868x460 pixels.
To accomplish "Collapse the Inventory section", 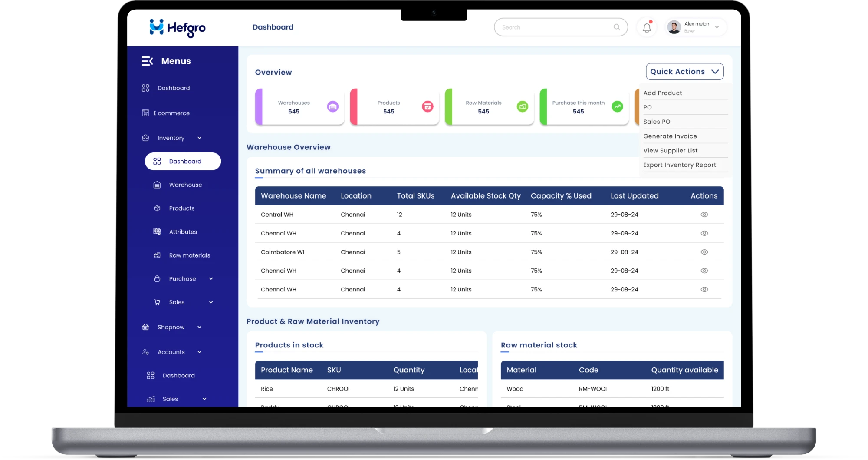I will 199,138.
